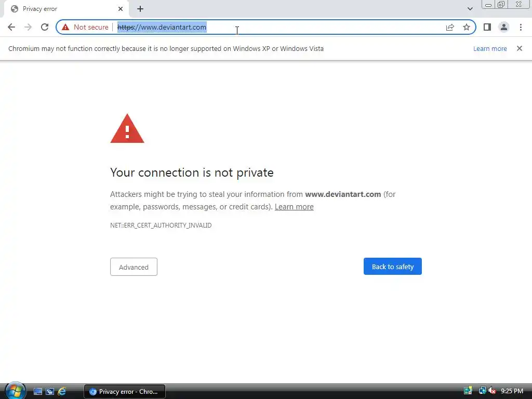Dismiss the unsupported Windows infobar
The height and width of the screenshot is (399, 532).
coord(520,48)
